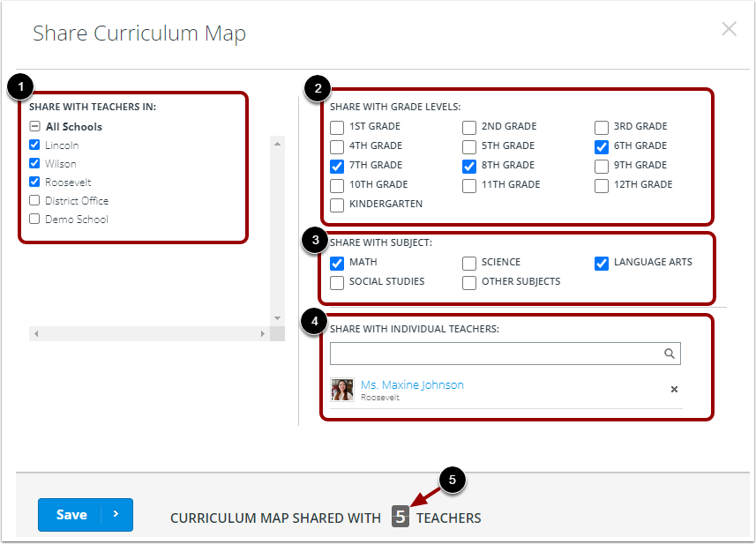Uncheck the Lincoln school checkbox
This screenshot has height=544, width=756.
click(34, 145)
